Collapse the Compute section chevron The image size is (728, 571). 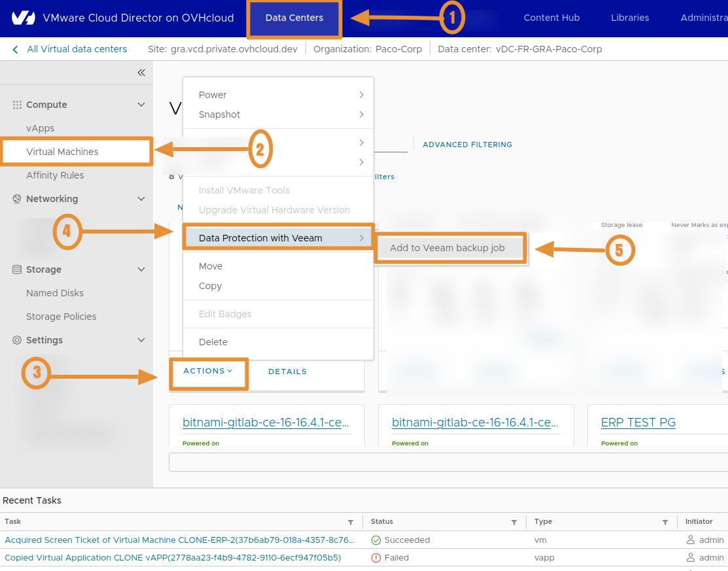point(141,105)
